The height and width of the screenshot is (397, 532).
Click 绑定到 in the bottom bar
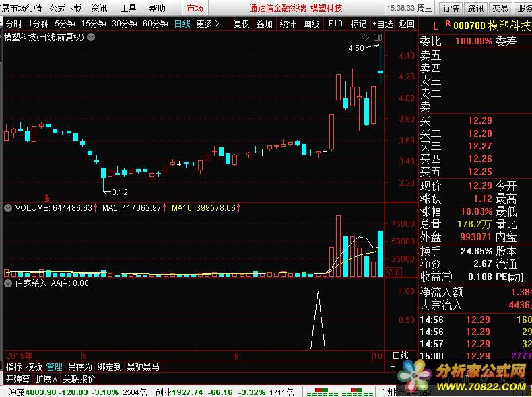tap(109, 367)
